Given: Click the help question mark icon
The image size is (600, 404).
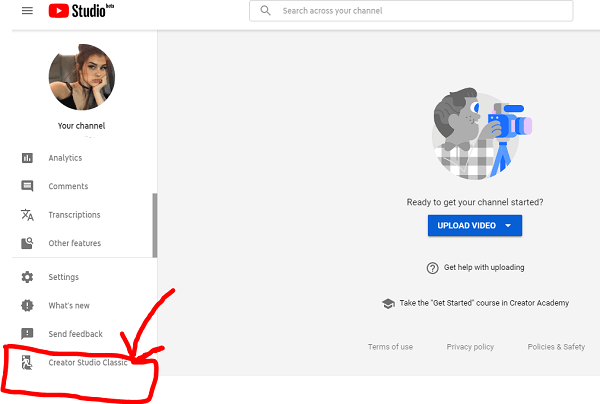Looking at the screenshot, I should (432, 268).
